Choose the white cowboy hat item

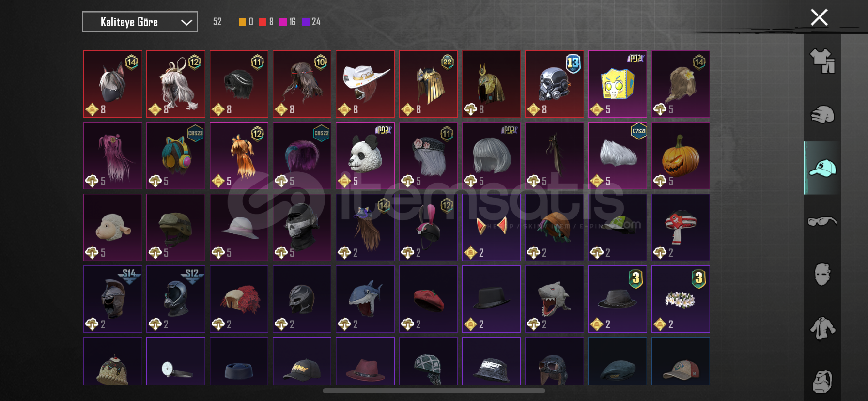365,84
